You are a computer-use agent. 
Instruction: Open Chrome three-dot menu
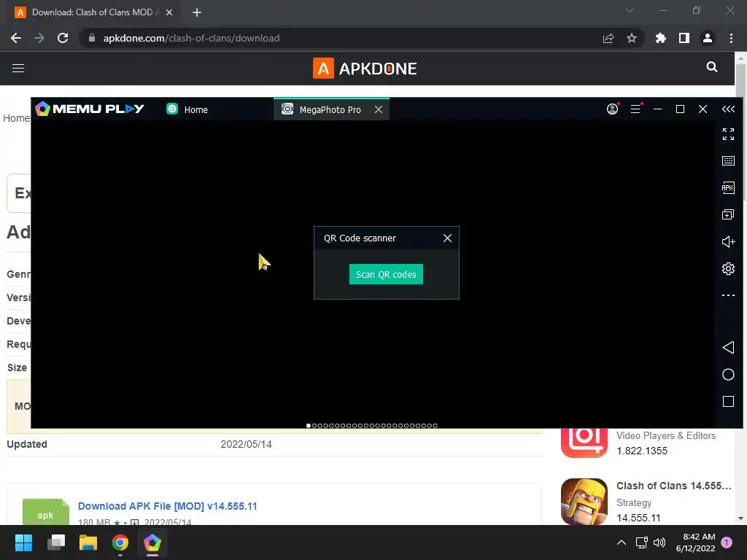point(731,38)
